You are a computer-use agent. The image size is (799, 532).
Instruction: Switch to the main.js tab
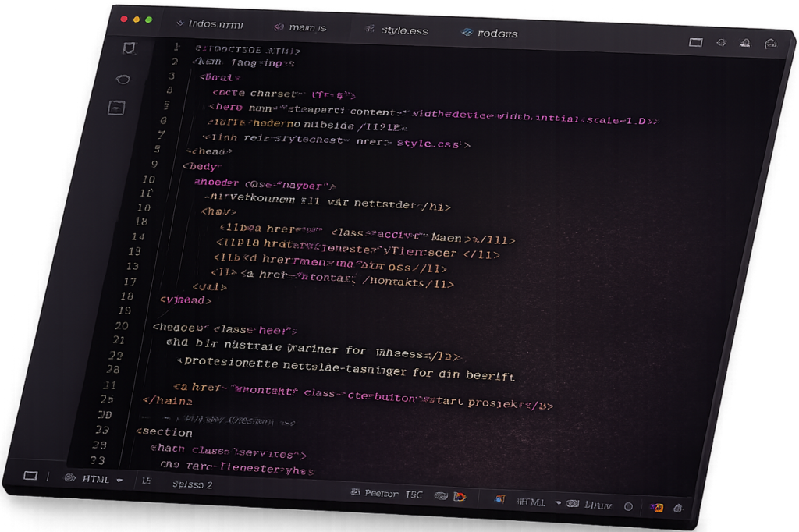(x=307, y=27)
